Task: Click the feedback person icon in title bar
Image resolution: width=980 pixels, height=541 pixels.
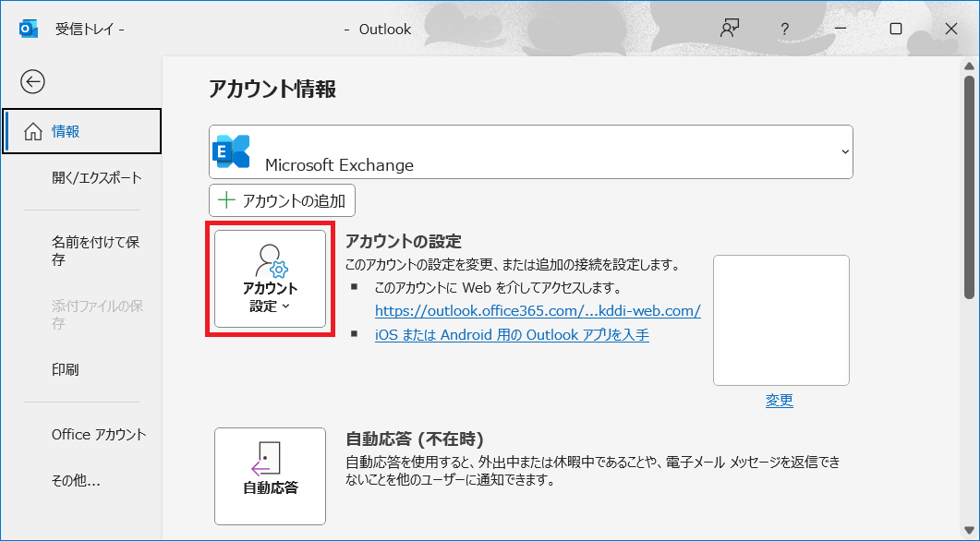Action: pos(730,29)
